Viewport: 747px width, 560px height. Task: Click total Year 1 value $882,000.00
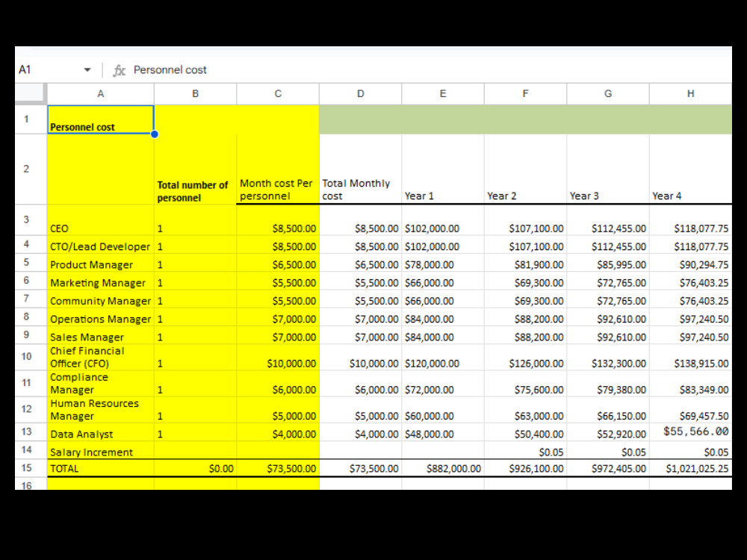[443, 468]
